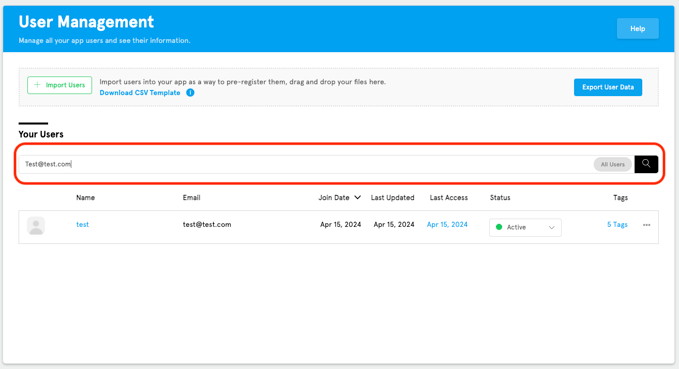Click the Your Users heading

click(x=41, y=134)
